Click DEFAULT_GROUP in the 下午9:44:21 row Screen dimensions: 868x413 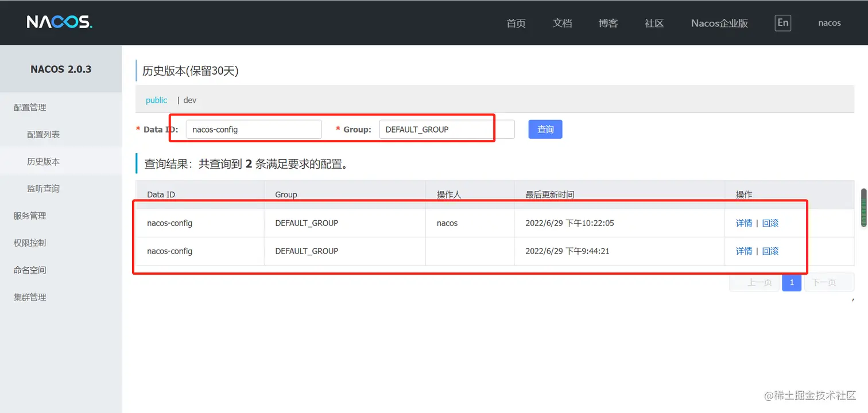307,251
